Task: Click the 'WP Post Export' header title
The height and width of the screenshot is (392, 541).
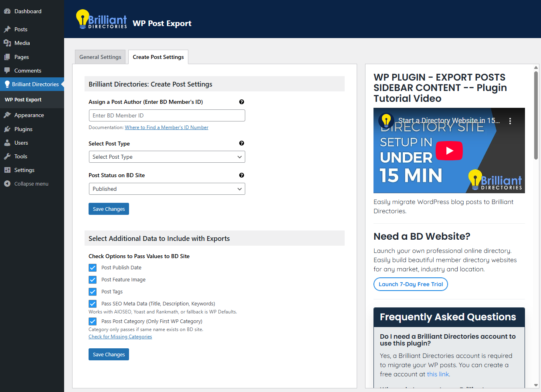Action: tap(162, 23)
